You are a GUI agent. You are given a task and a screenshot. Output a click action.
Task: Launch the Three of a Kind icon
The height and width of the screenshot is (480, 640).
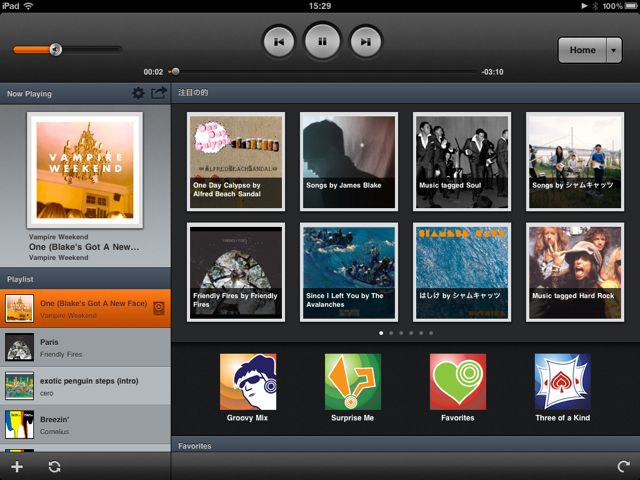tap(563, 382)
